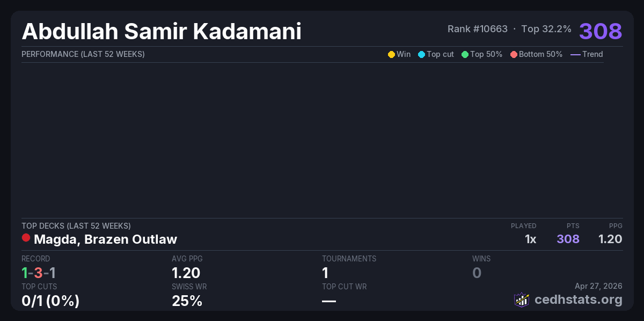This screenshot has width=644, height=321.
Task: Click the Top Cuts 0/1 (0%) stat
Action: tap(50, 301)
